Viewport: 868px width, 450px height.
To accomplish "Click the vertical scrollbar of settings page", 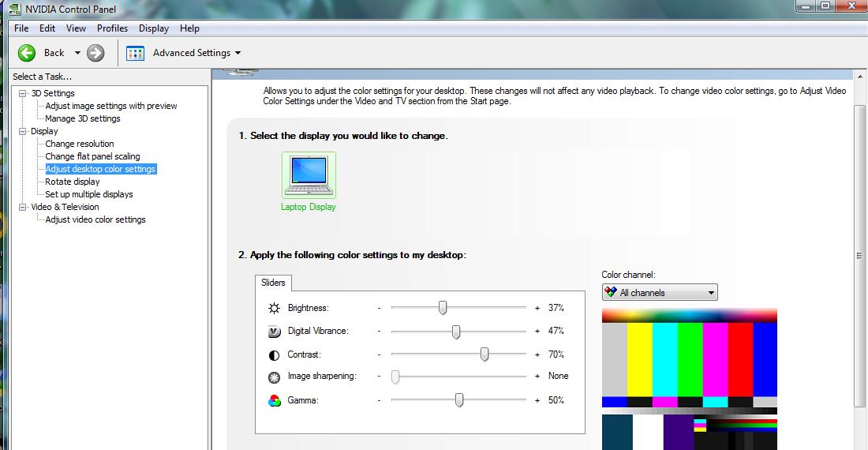I will (859, 256).
